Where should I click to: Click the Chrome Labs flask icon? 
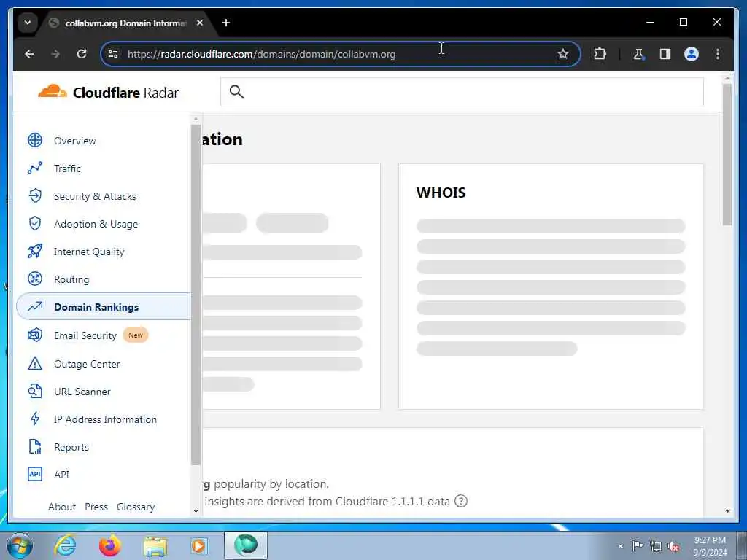[x=638, y=54]
